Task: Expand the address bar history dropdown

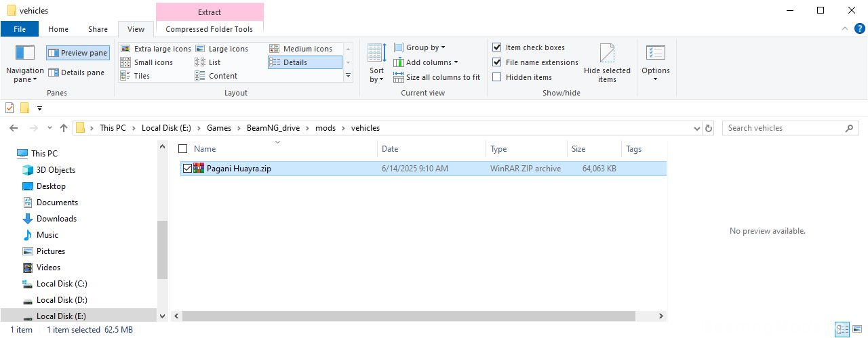Action: (697, 128)
